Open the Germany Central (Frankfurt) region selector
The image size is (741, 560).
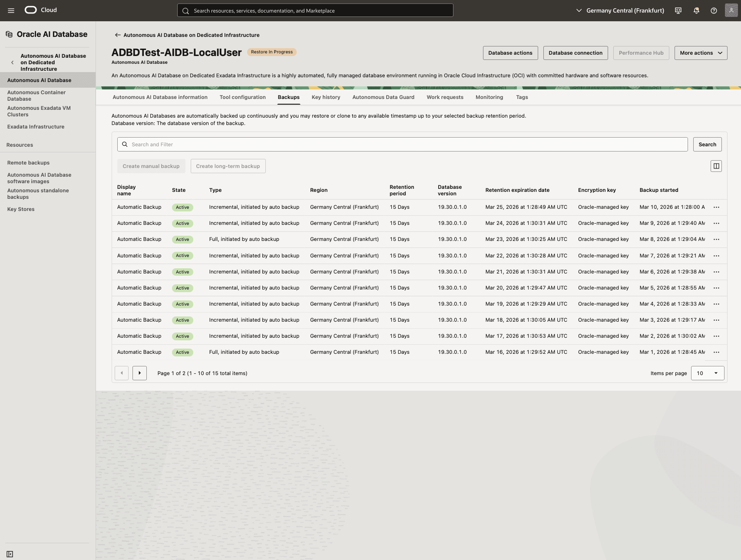click(x=620, y=10)
